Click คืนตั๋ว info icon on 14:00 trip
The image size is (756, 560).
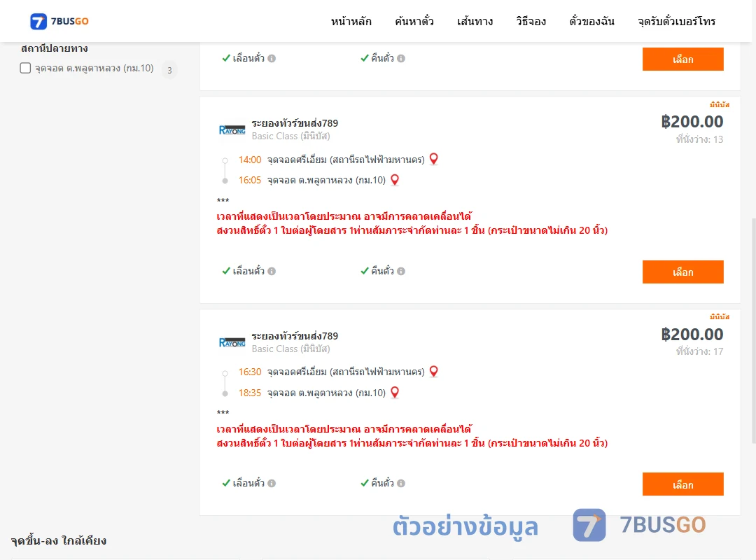(x=401, y=271)
